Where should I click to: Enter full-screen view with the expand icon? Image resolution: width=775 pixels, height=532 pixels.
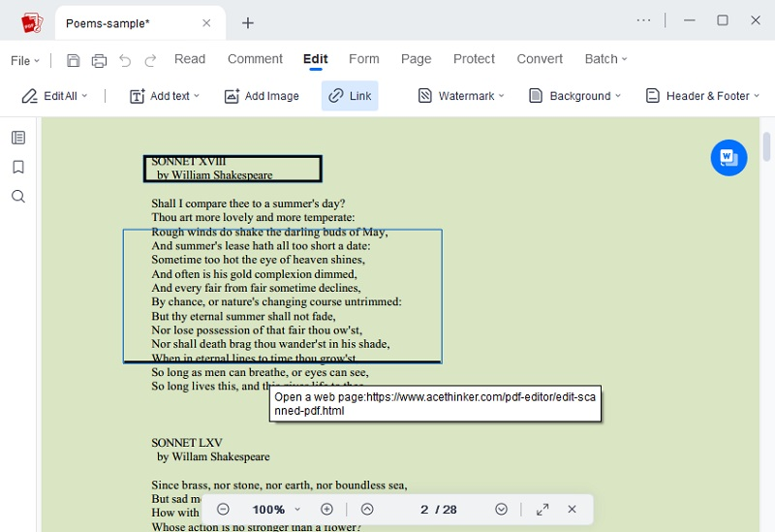[x=542, y=510]
